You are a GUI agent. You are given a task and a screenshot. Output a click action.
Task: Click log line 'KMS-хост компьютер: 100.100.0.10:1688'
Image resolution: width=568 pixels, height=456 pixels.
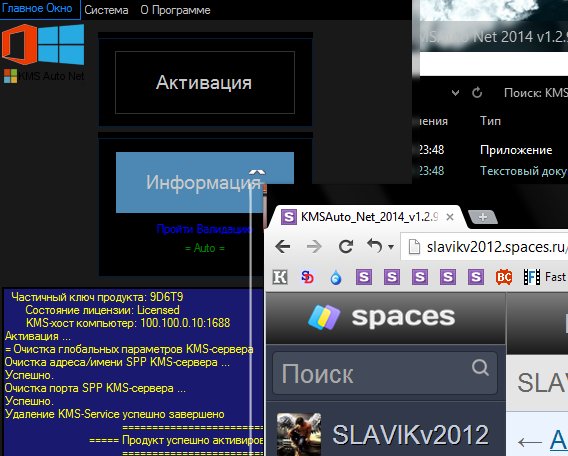click(x=128, y=323)
